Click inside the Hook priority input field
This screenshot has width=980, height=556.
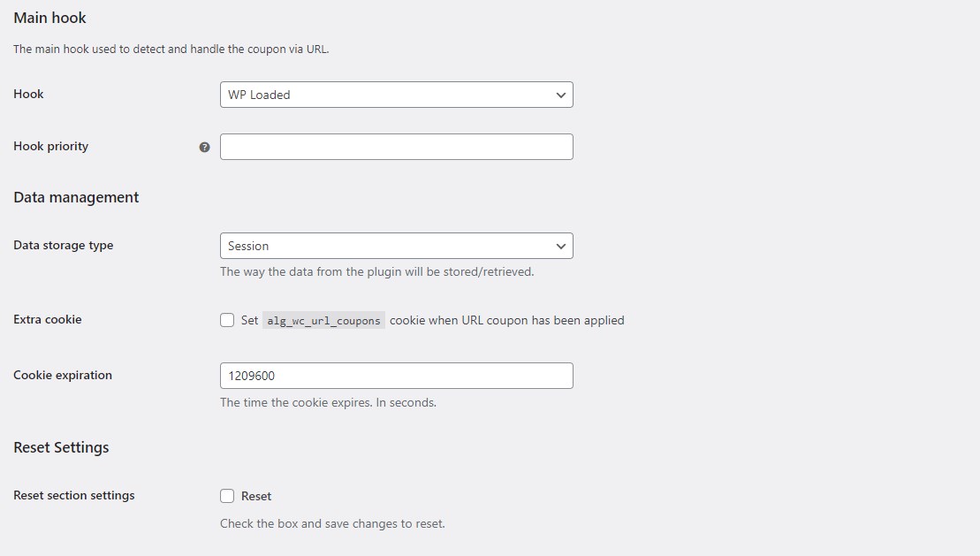[x=396, y=146]
